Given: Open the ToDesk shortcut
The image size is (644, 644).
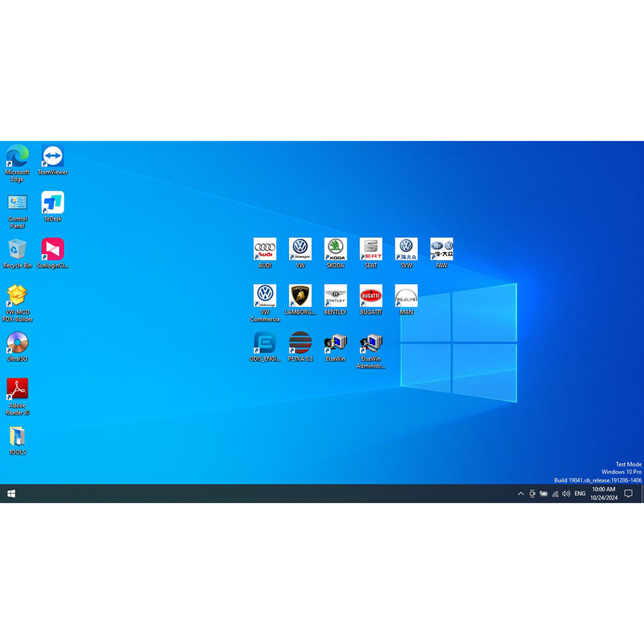Looking at the screenshot, I should tap(53, 207).
